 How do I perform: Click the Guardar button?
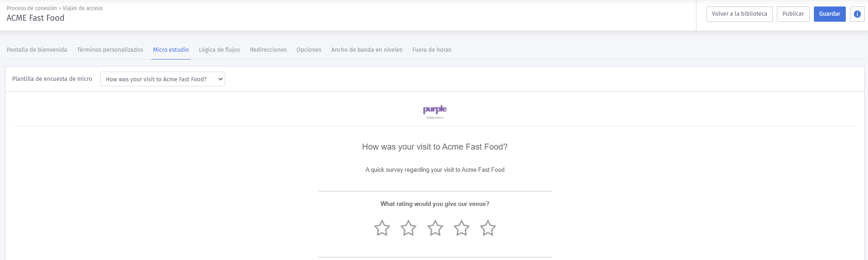pos(830,14)
